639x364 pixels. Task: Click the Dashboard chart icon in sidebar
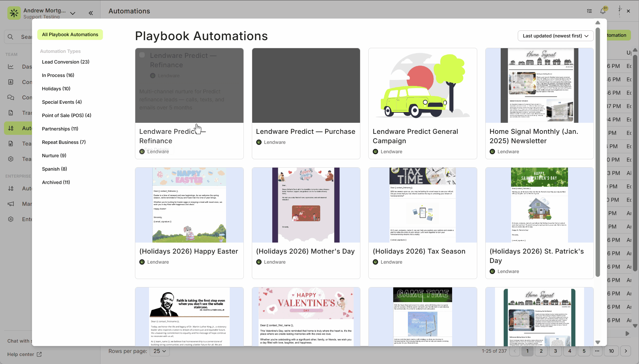pos(11,67)
